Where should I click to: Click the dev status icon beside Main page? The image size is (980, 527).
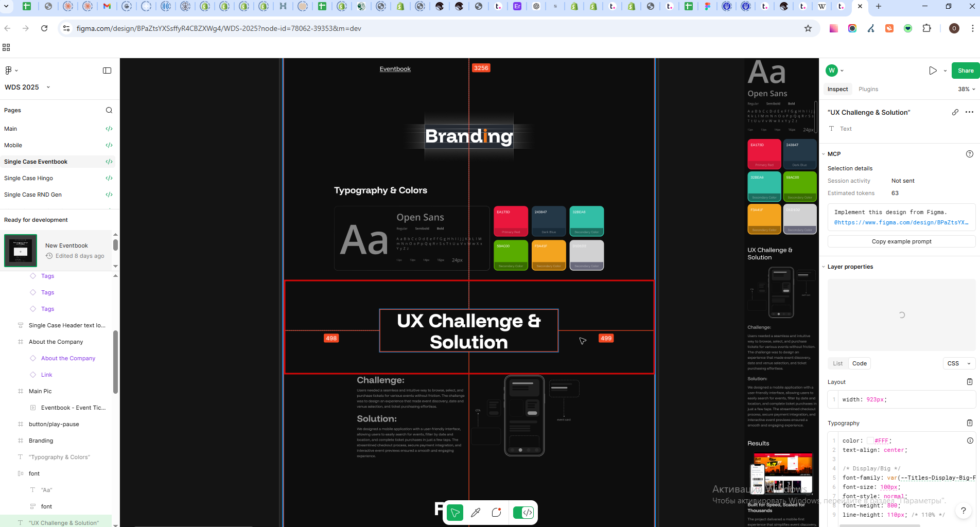109,129
